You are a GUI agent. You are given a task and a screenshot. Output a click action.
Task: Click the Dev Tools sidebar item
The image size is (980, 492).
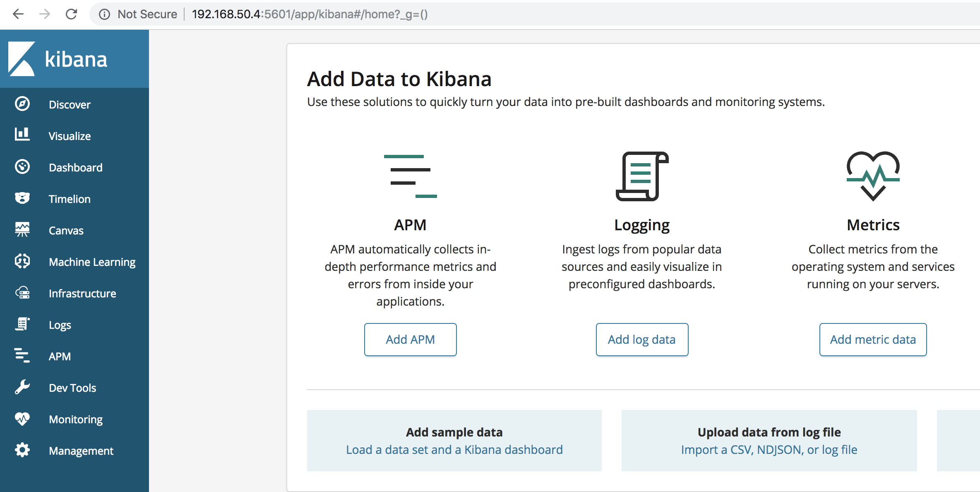tap(73, 388)
